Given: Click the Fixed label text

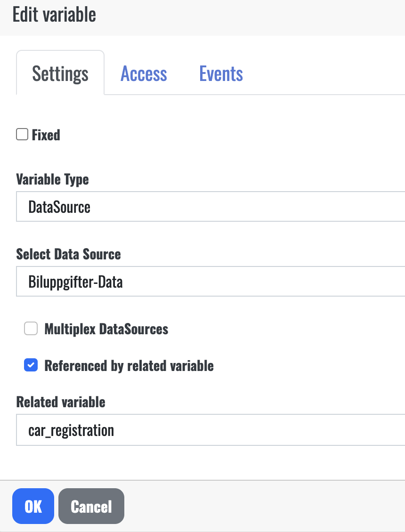Looking at the screenshot, I should pos(46,135).
